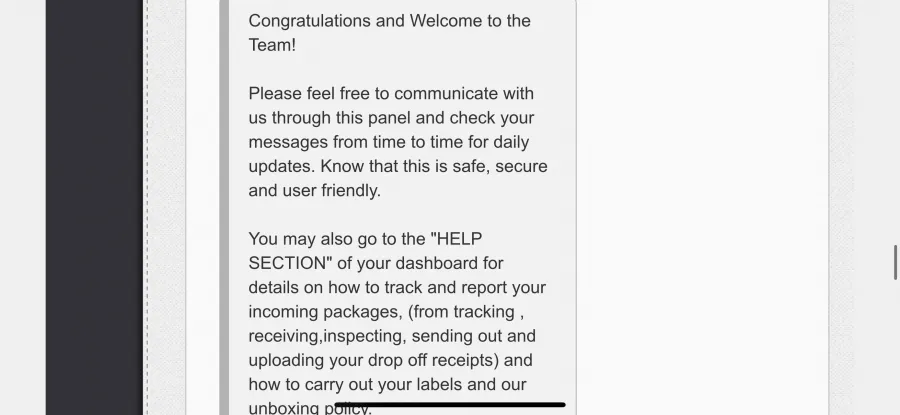Tap the black home indicator bar
The height and width of the screenshot is (415, 900).
tap(450, 405)
